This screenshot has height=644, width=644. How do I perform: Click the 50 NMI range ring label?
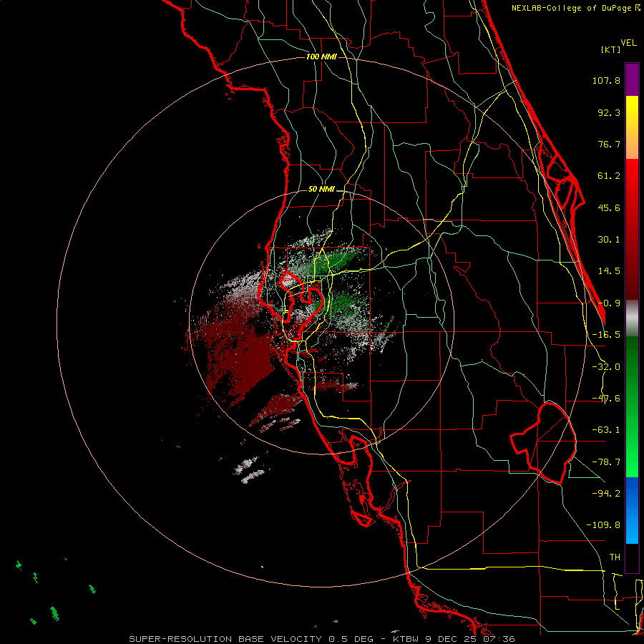(x=321, y=190)
